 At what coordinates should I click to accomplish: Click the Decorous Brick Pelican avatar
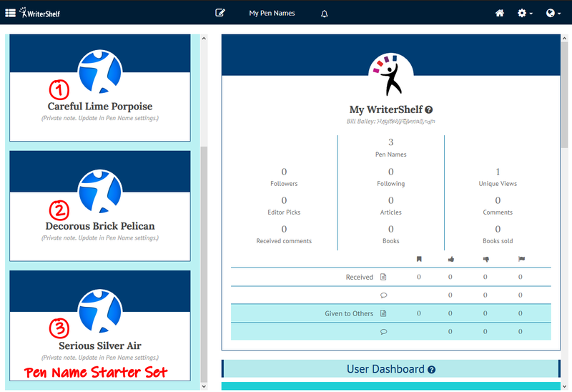tap(100, 192)
